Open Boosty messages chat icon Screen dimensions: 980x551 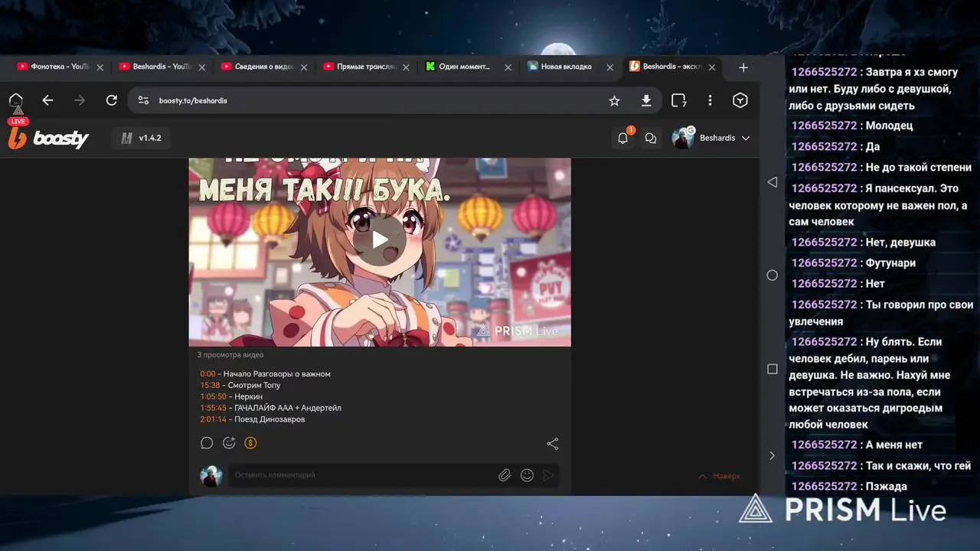point(651,139)
